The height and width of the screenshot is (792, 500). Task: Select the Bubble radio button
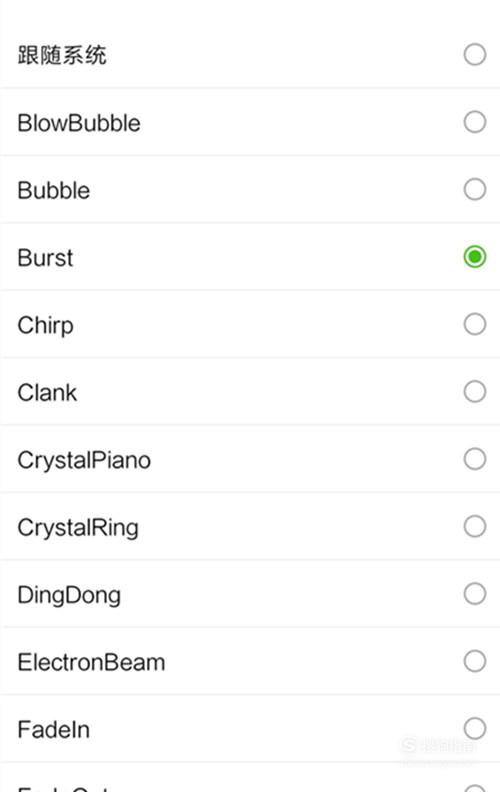point(475,189)
